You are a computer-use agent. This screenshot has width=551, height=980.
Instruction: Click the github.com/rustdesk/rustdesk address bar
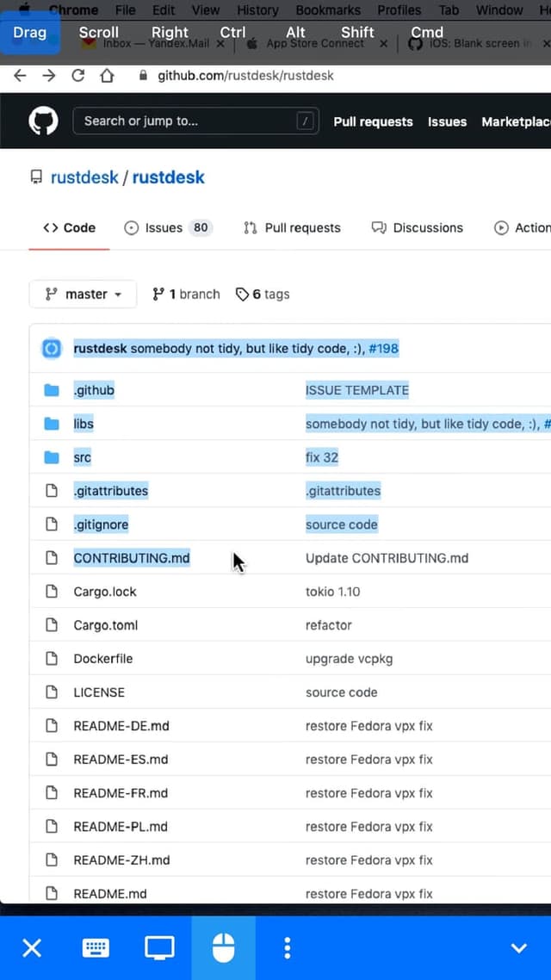[x=245, y=76]
